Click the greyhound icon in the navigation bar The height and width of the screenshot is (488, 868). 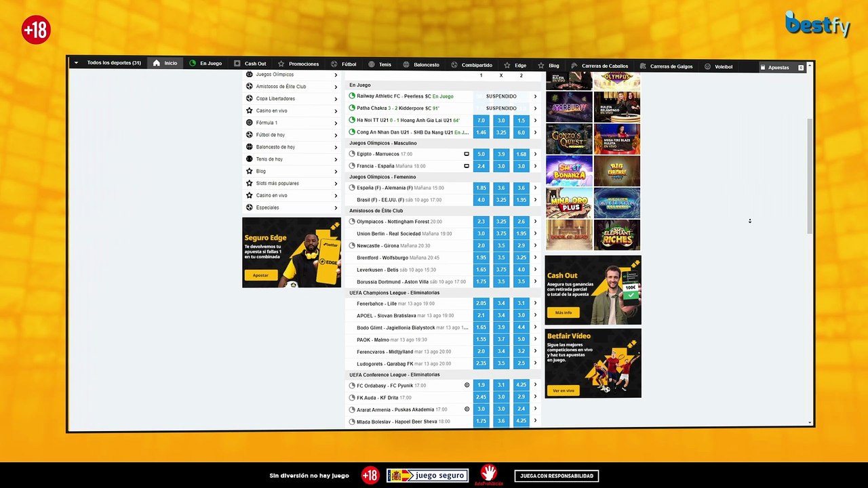(x=643, y=66)
